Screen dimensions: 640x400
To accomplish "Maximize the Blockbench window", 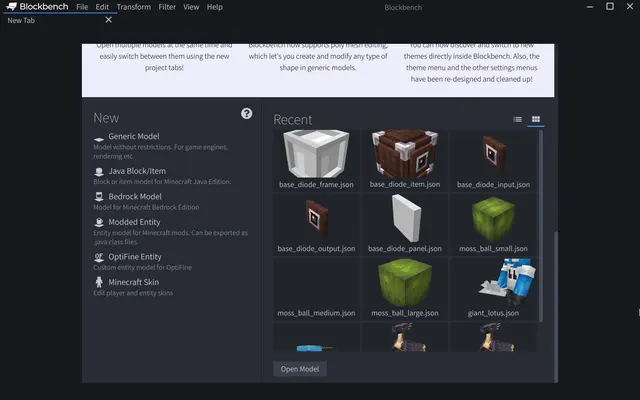I will coord(610,6).
